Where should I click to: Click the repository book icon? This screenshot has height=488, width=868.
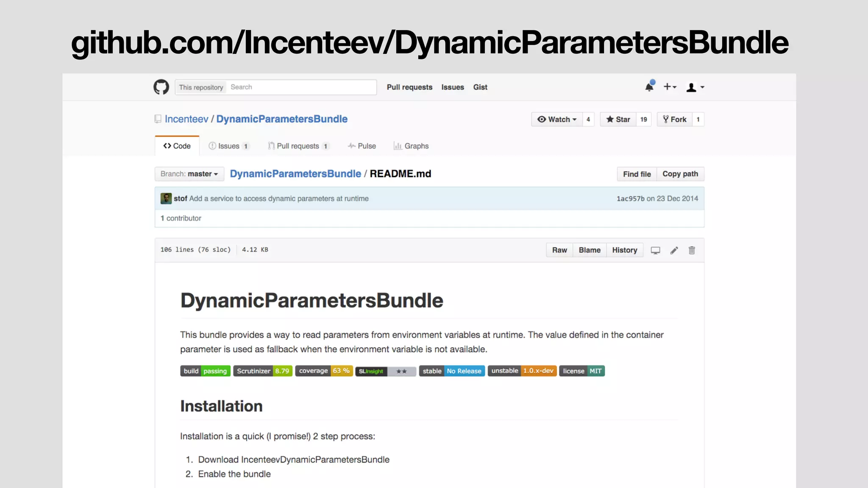tap(158, 119)
